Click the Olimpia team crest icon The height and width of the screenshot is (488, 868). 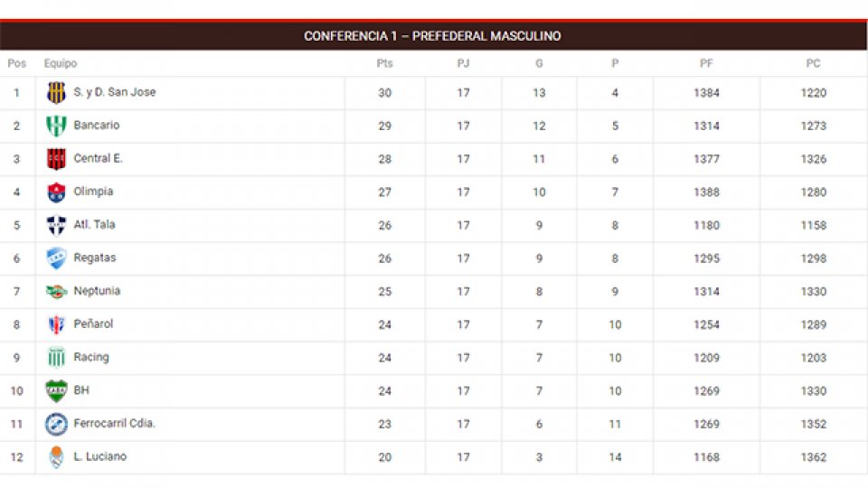56,192
